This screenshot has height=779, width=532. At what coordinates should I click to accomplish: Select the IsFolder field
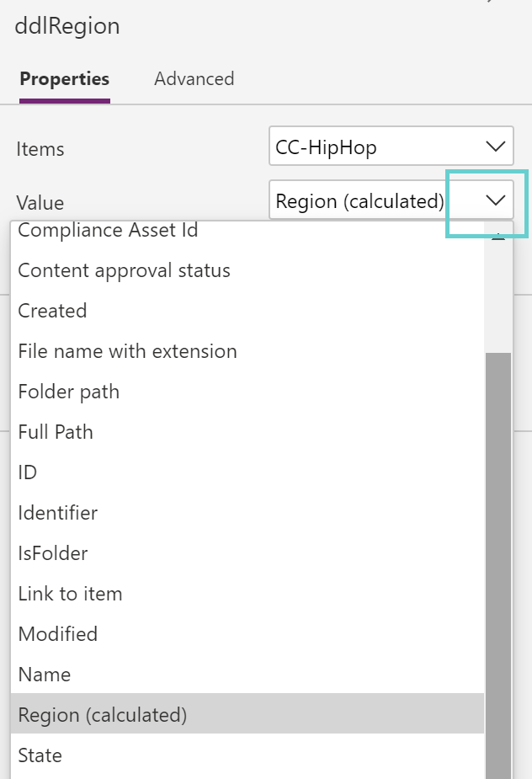pyautogui.click(x=51, y=553)
